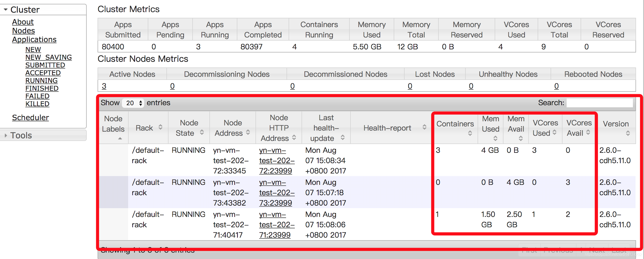Sort by VCores Avail column icon

(588, 132)
